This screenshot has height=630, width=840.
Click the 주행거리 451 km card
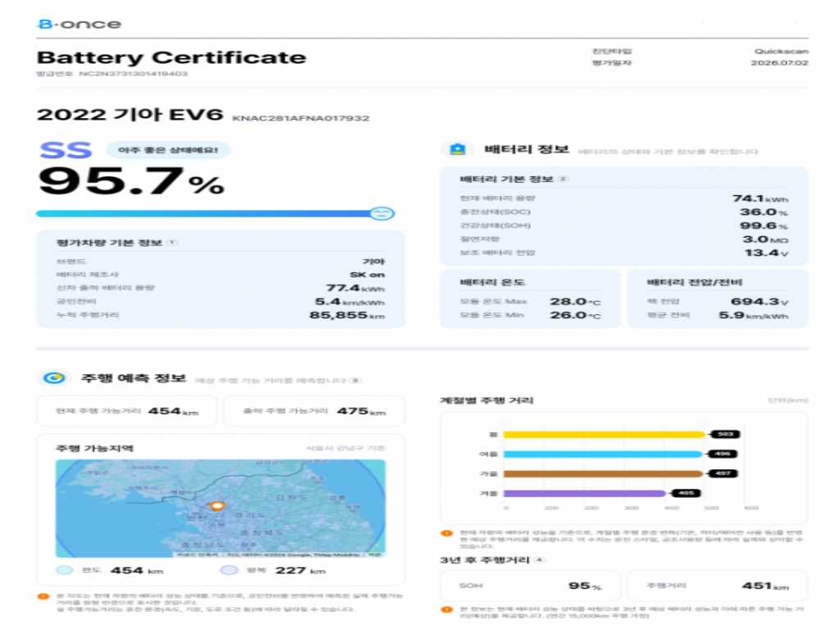click(718, 586)
